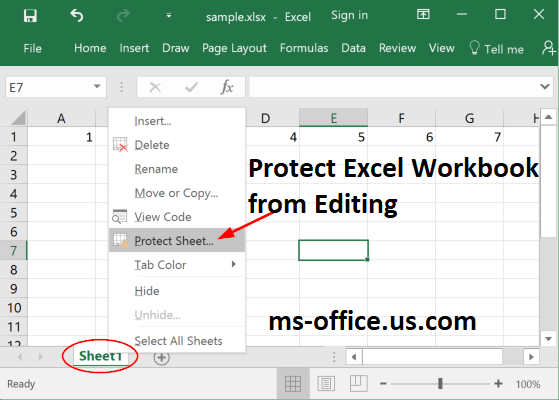Click the 100% zoom level
The width and height of the screenshot is (559, 400).
(x=528, y=384)
